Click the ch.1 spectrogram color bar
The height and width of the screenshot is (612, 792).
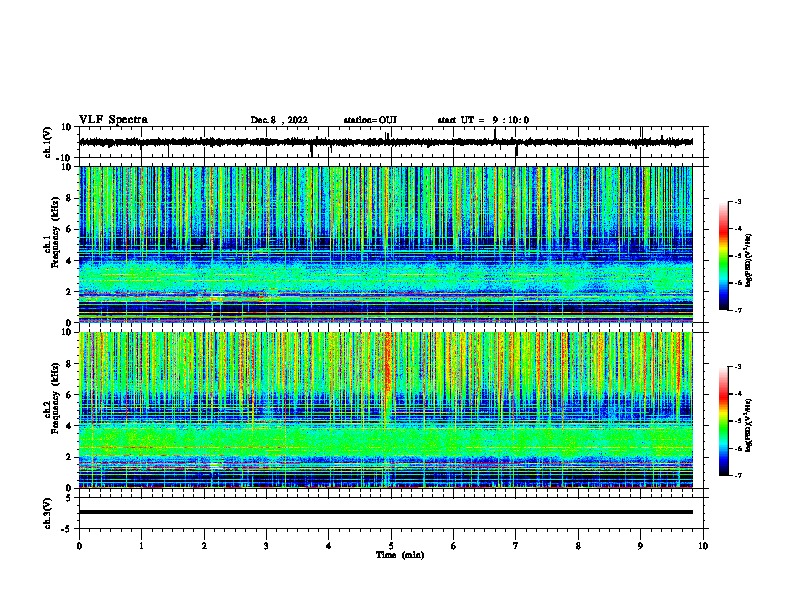[x=724, y=256]
